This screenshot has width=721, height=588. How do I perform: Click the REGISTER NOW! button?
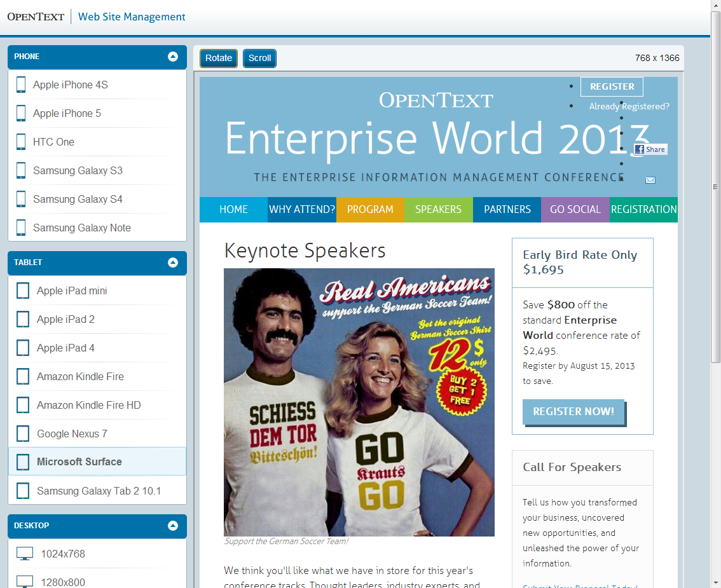point(573,411)
